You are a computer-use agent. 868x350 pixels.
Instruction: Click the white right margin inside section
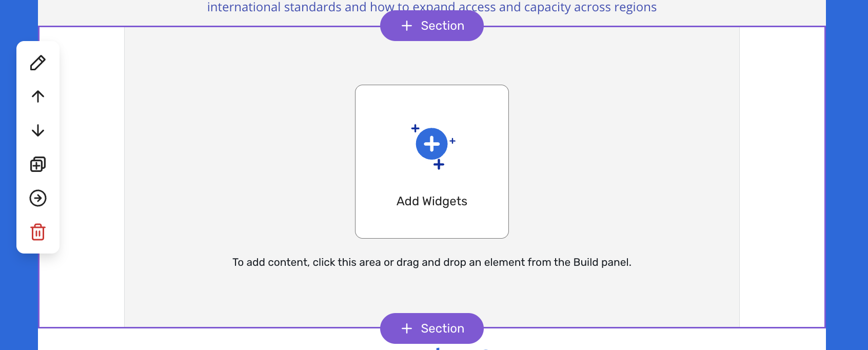[781, 174]
